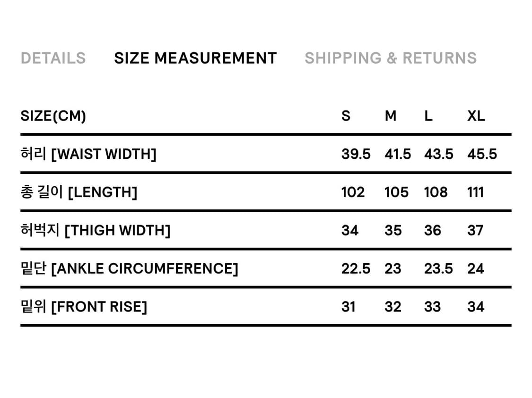Click the M size column header
The width and height of the screenshot is (532, 398).
point(391,116)
